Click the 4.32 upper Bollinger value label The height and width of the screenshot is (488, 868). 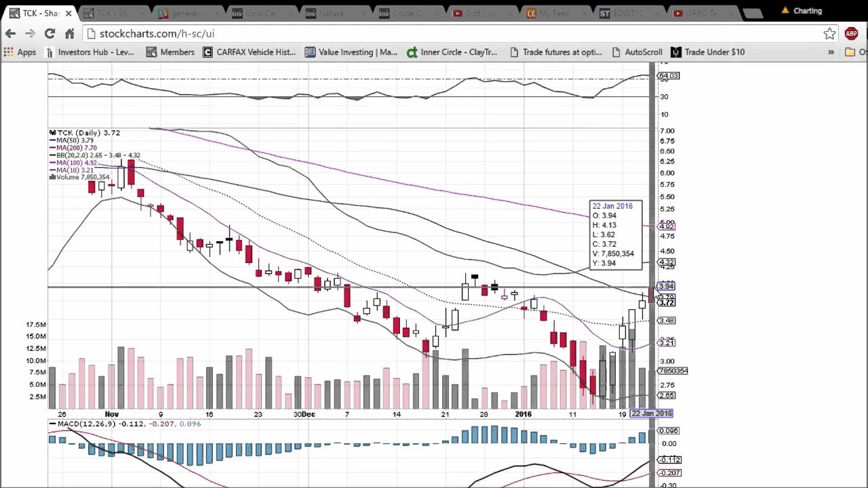(x=667, y=262)
